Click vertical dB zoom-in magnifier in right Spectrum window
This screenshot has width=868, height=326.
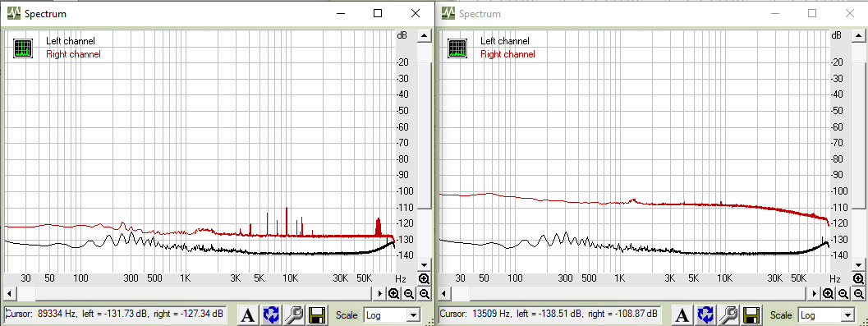pyautogui.click(x=858, y=279)
